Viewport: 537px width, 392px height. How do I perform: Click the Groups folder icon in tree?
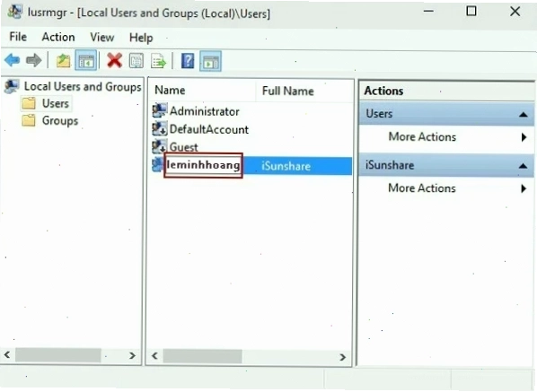click(29, 120)
